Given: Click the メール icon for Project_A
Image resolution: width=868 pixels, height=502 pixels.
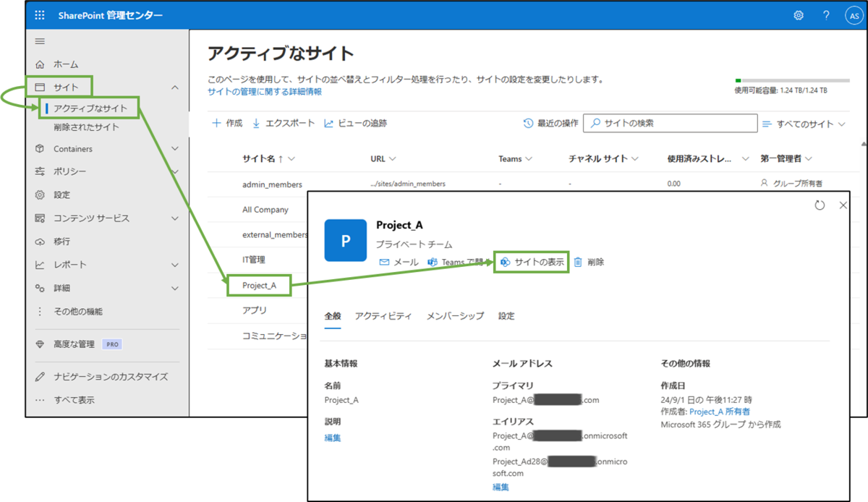Looking at the screenshot, I should pos(384,263).
